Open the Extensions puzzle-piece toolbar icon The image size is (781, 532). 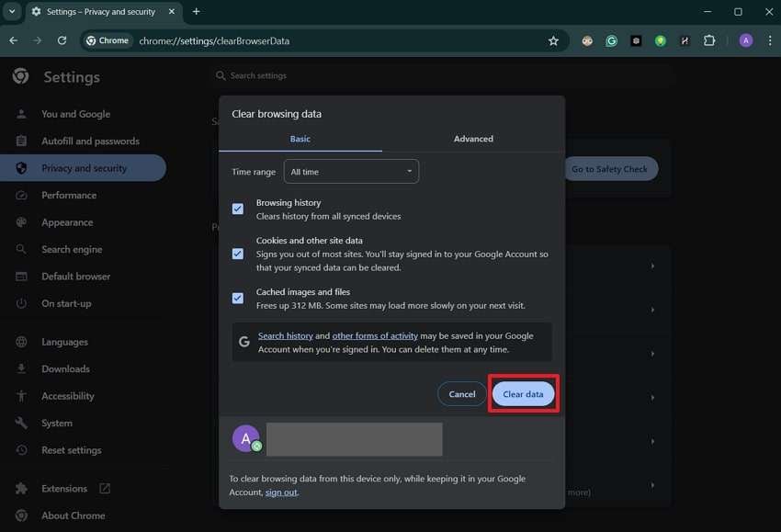pyautogui.click(x=709, y=40)
